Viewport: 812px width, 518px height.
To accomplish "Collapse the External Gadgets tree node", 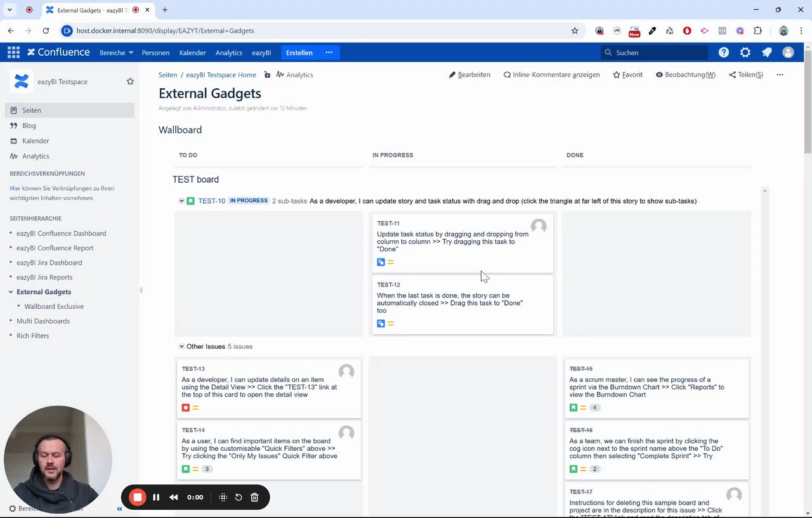I will tap(11, 292).
